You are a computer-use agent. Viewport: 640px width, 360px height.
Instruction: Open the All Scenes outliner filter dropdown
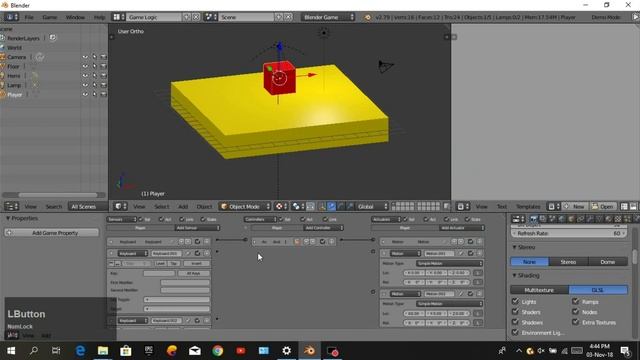87,207
